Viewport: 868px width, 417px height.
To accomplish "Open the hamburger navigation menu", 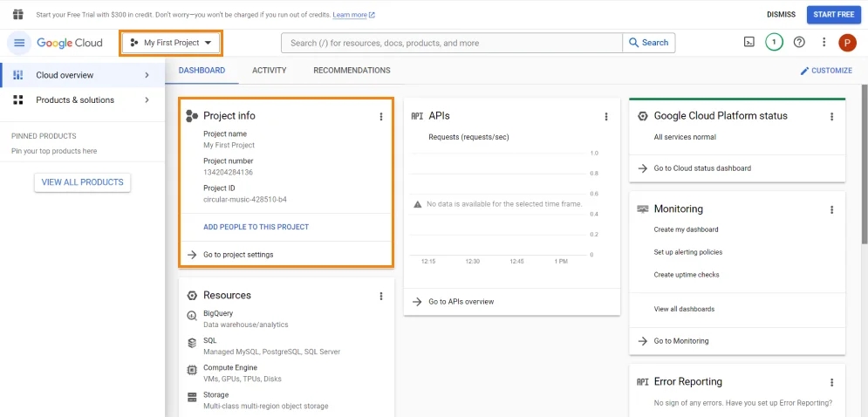I will point(19,43).
